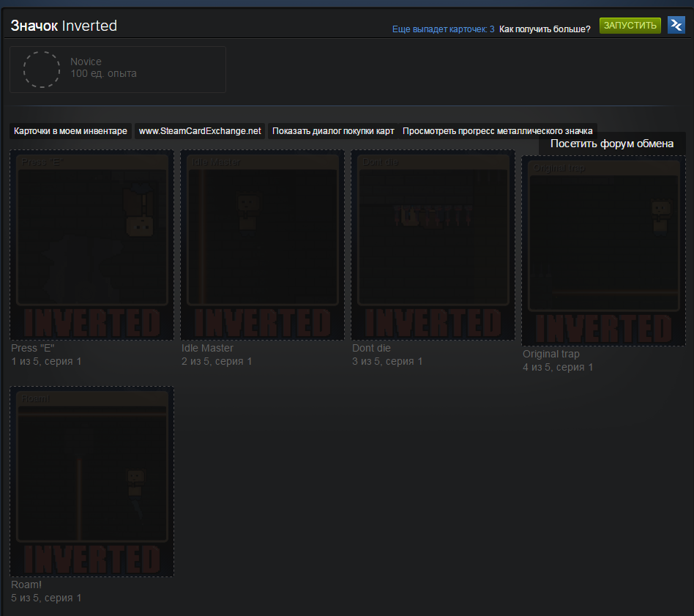
Task: Select the Press "E" card thumbnail
Action: 92,245
